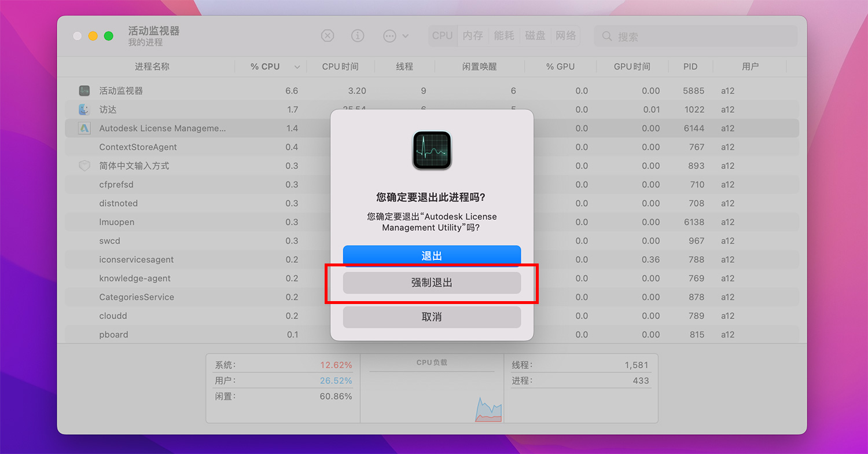
Task: Click the 取消 button in dialog
Action: pyautogui.click(x=432, y=317)
